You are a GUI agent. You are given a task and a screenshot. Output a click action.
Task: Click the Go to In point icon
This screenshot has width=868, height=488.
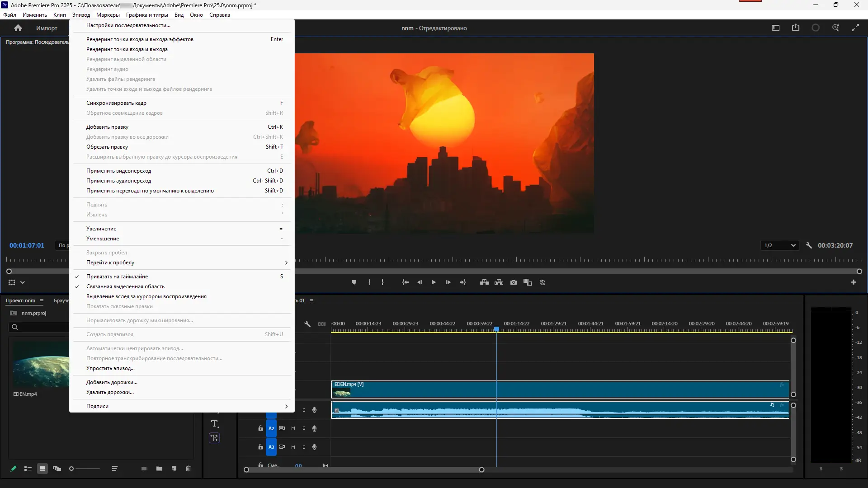click(405, 282)
